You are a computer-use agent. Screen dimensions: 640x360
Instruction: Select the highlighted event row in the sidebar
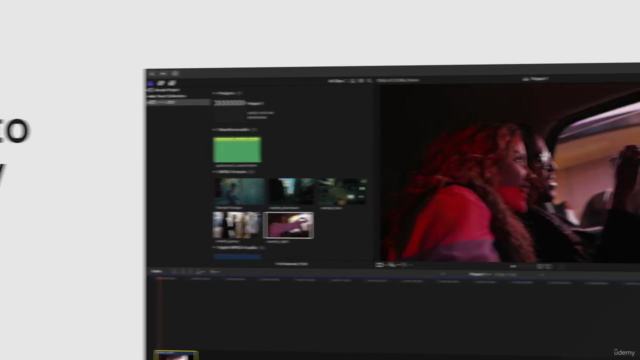tap(178, 102)
